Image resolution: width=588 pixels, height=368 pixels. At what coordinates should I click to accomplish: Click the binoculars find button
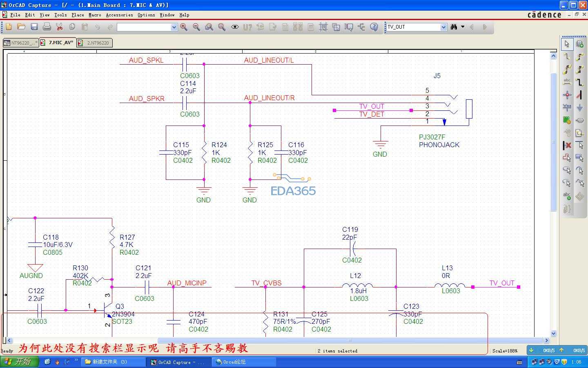(454, 27)
